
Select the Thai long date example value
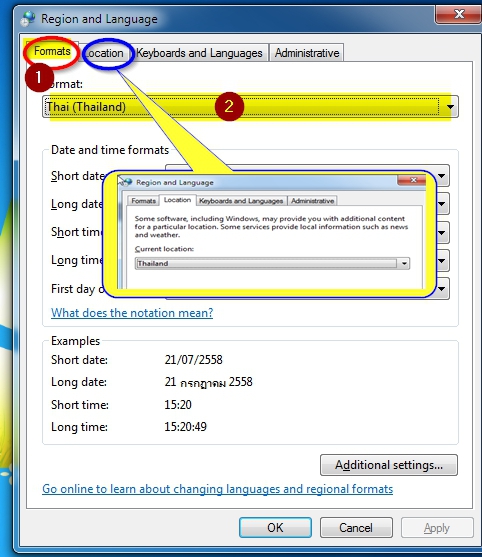[x=208, y=382]
